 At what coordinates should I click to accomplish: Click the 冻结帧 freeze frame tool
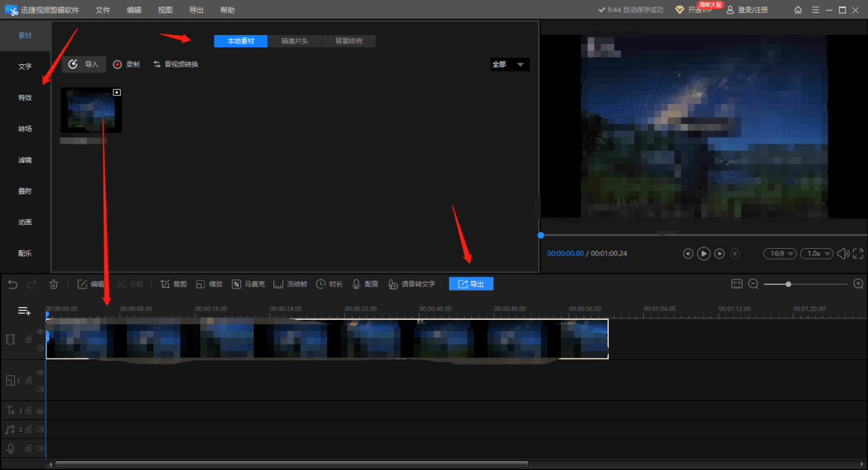tap(290, 284)
